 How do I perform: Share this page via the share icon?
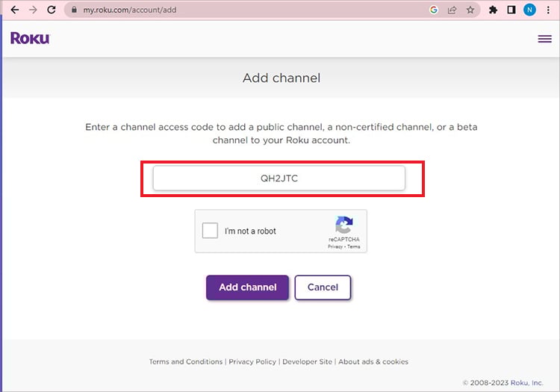[x=452, y=10]
